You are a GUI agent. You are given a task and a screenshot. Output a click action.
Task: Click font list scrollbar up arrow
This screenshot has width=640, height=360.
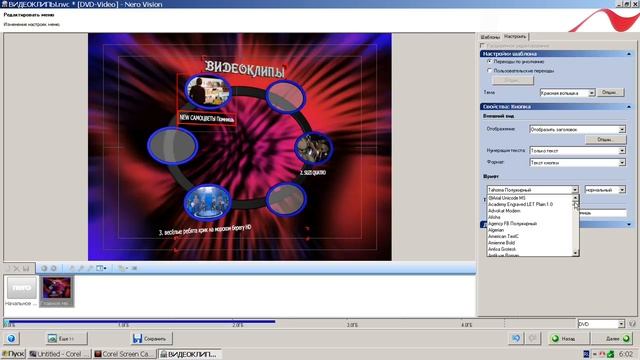click(x=575, y=198)
